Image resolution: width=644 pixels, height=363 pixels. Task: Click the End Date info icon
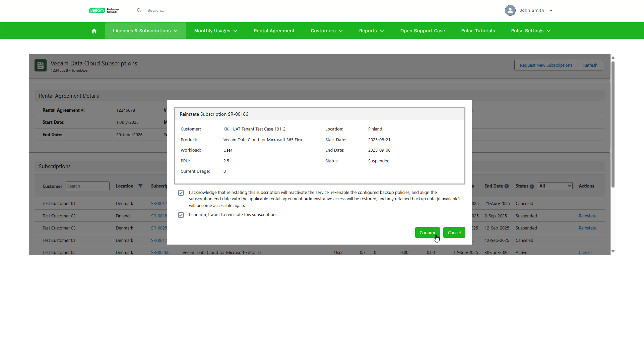tap(507, 187)
